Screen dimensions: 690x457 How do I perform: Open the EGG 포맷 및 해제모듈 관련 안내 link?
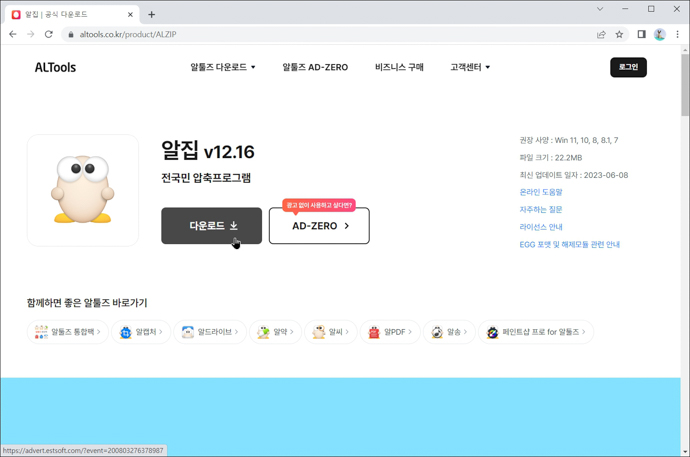(x=569, y=245)
